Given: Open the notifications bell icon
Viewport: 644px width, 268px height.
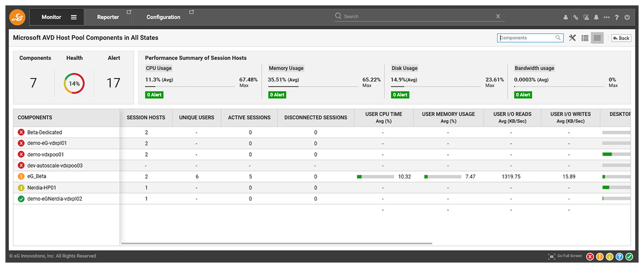Looking at the screenshot, I should point(596,17).
